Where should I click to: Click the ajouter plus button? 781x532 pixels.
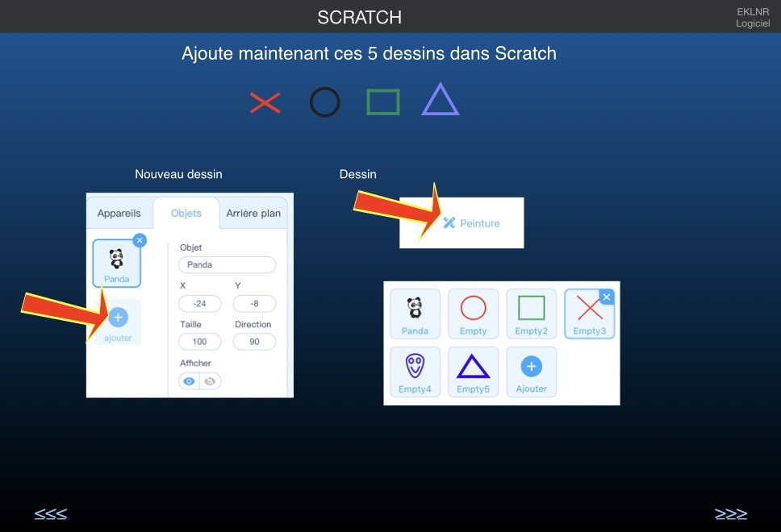(118, 317)
